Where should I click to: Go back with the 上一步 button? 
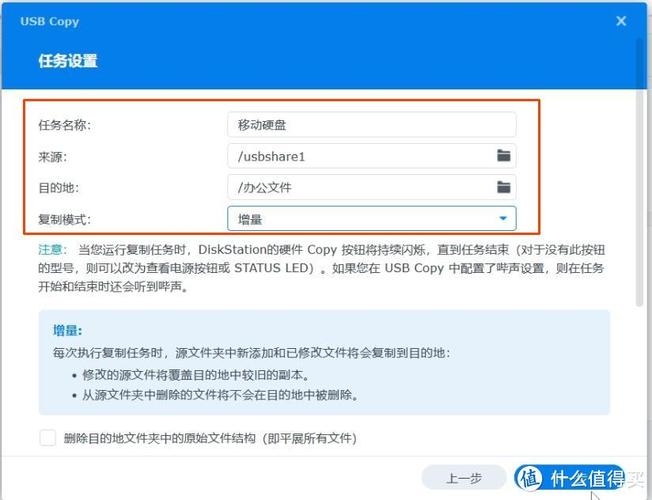point(464,478)
